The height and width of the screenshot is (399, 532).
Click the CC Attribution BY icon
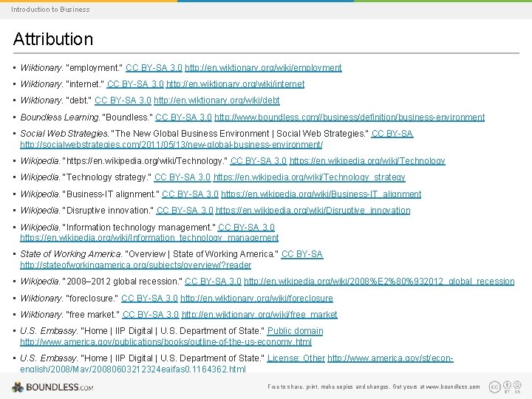tap(507, 386)
